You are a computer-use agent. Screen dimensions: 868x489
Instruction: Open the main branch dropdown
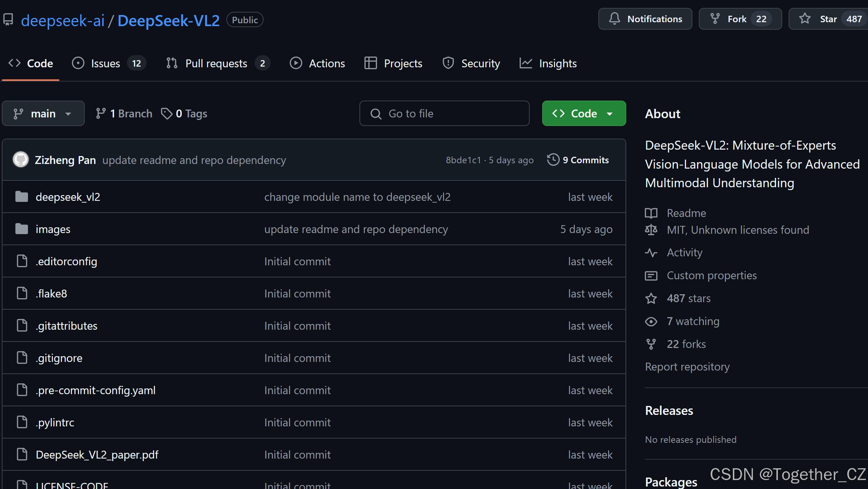[43, 113]
